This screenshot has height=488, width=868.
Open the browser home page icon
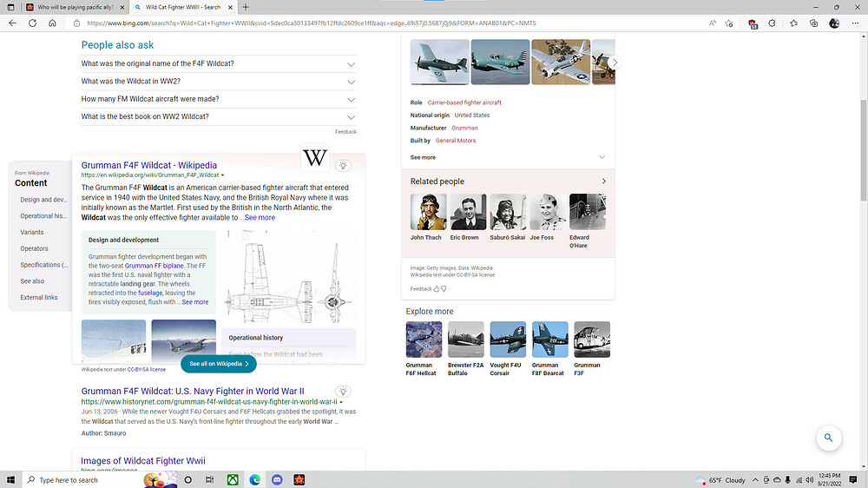point(52,23)
